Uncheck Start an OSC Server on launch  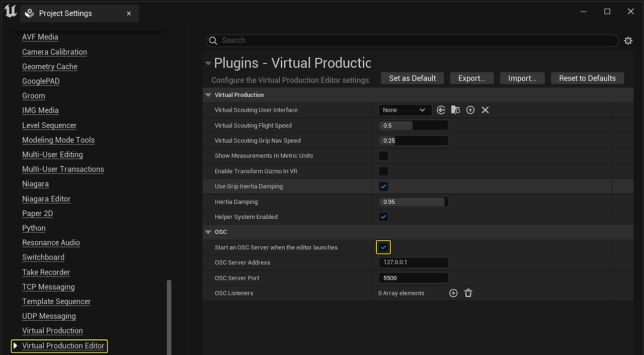pyautogui.click(x=383, y=247)
